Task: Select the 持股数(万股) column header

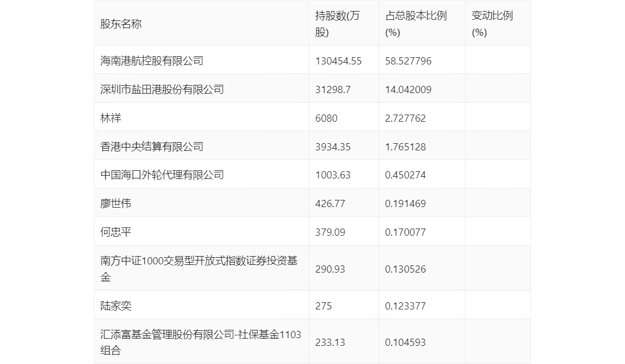Action: click(x=337, y=24)
